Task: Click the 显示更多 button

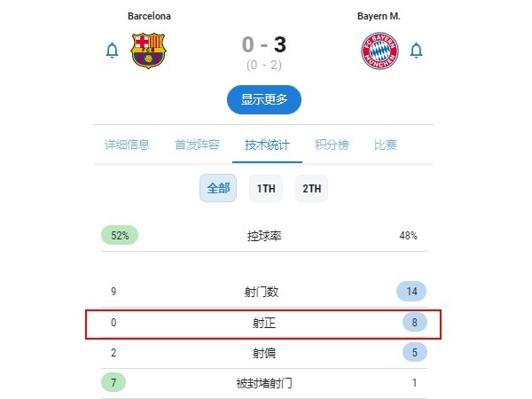Action: click(264, 99)
